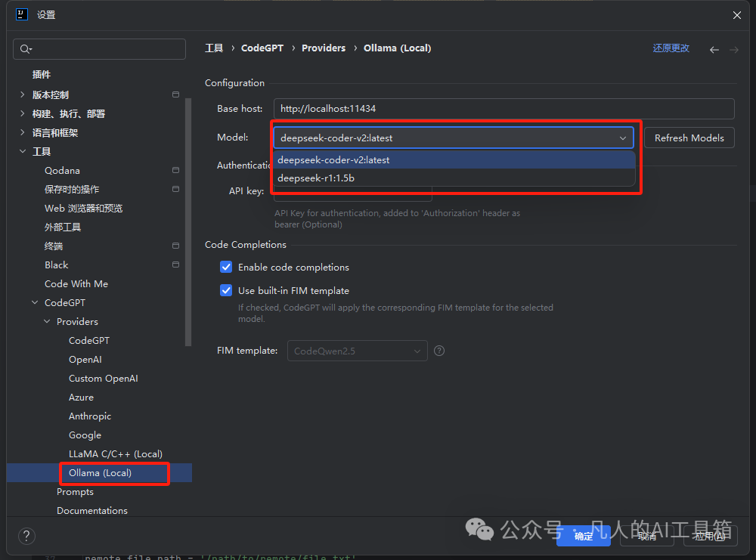
Task: Expand the 版本控制 tree node
Action: click(x=22, y=94)
